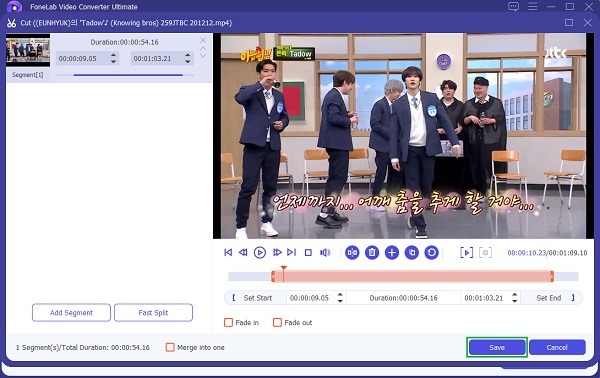Step back one frame
This screenshot has width=600, height=378.
coord(243,253)
